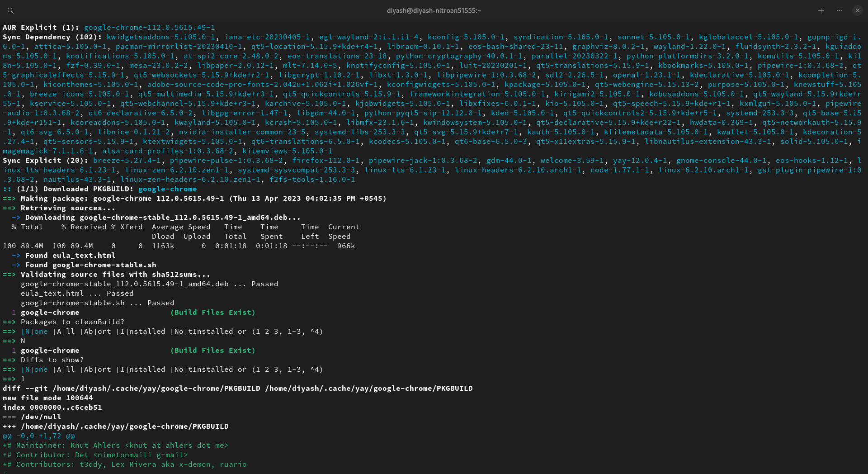Image resolution: width=868 pixels, height=474 pixels.
Task: Click the diff --git PKGBUILD line
Action: pos(238,389)
